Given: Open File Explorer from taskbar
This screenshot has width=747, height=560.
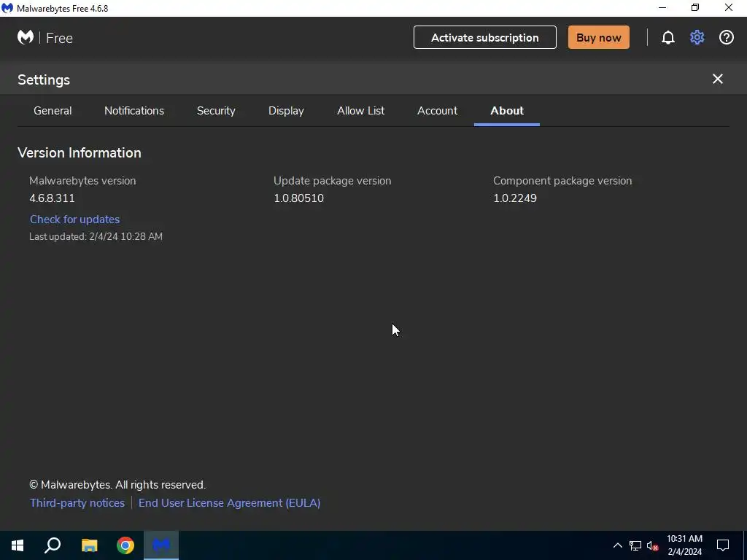Looking at the screenshot, I should (x=89, y=545).
